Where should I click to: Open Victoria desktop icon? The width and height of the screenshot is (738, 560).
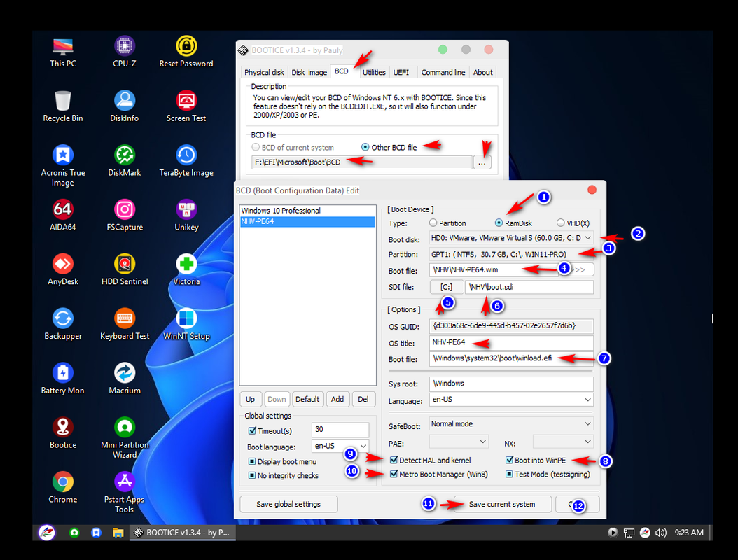pos(186,270)
